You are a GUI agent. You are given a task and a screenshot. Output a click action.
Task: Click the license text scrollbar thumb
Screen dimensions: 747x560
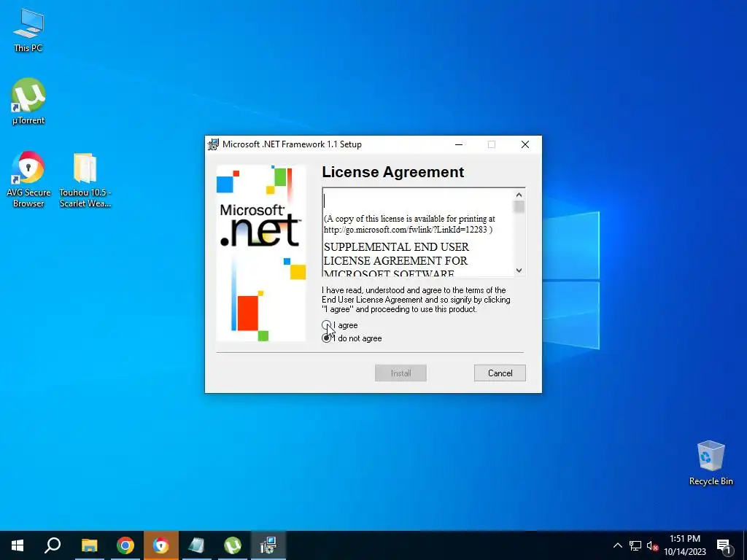519,206
